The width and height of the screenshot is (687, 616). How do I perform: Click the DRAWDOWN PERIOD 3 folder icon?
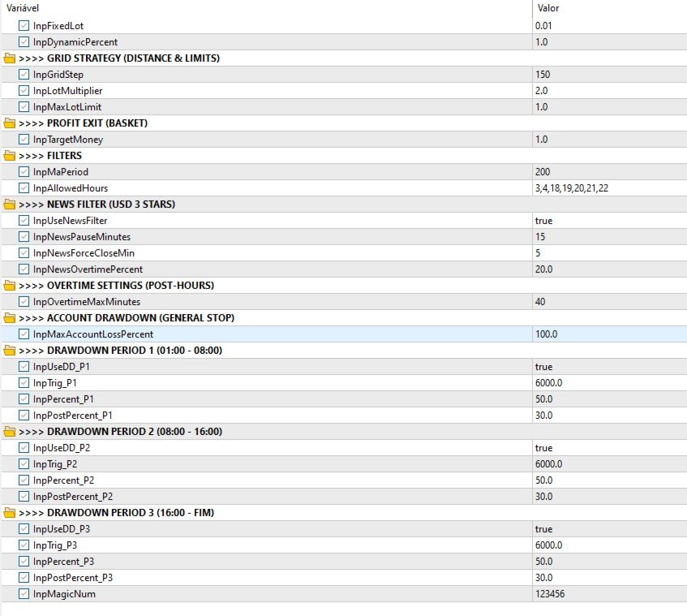9,513
